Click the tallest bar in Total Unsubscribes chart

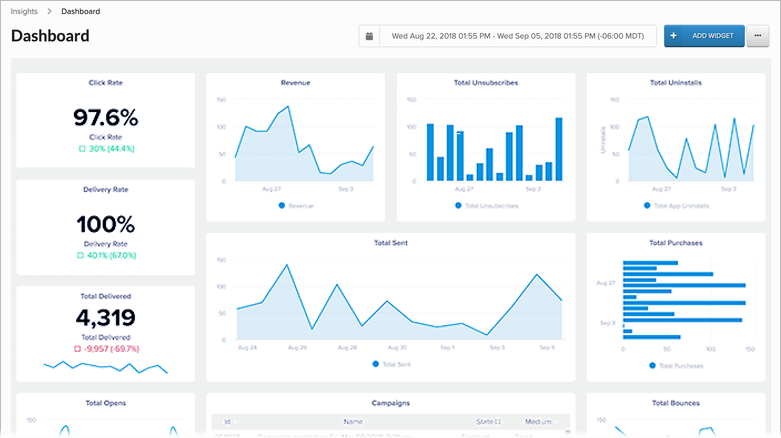(x=559, y=149)
